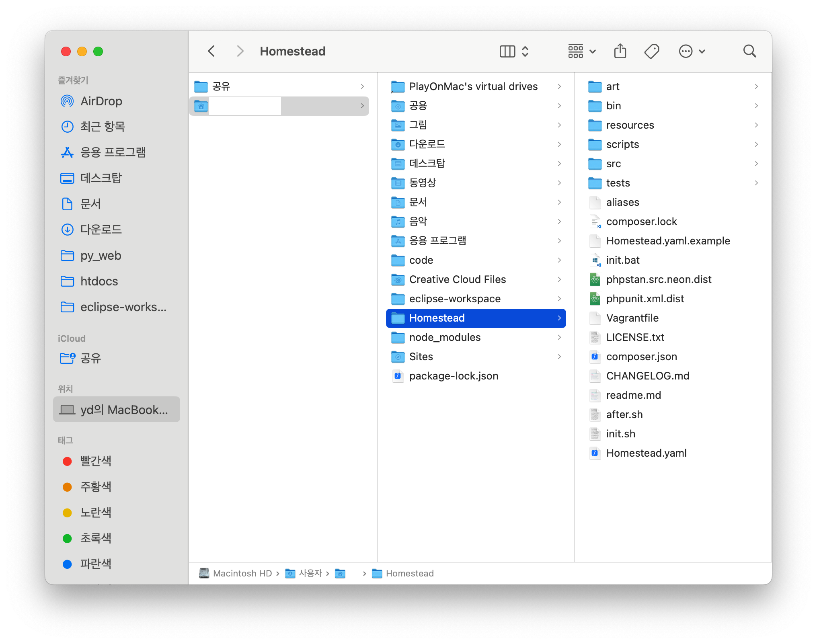Click the Tags toolbar icon

(651, 51)
